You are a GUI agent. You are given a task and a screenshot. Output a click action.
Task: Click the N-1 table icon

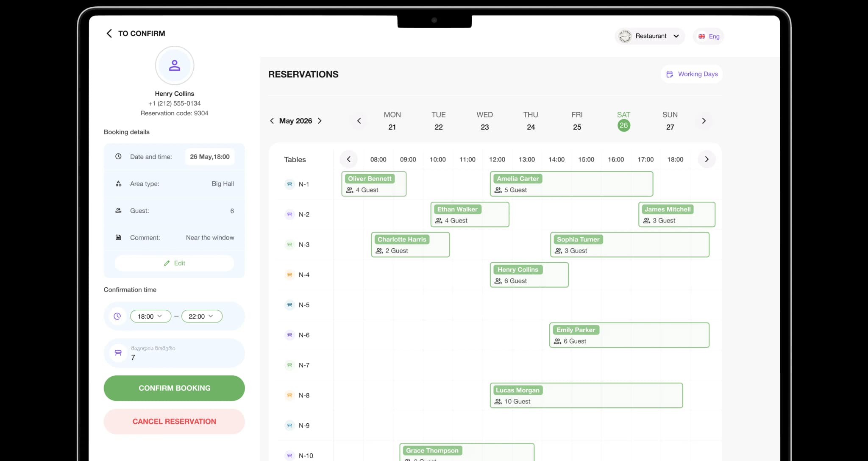[x=289, y=184]
